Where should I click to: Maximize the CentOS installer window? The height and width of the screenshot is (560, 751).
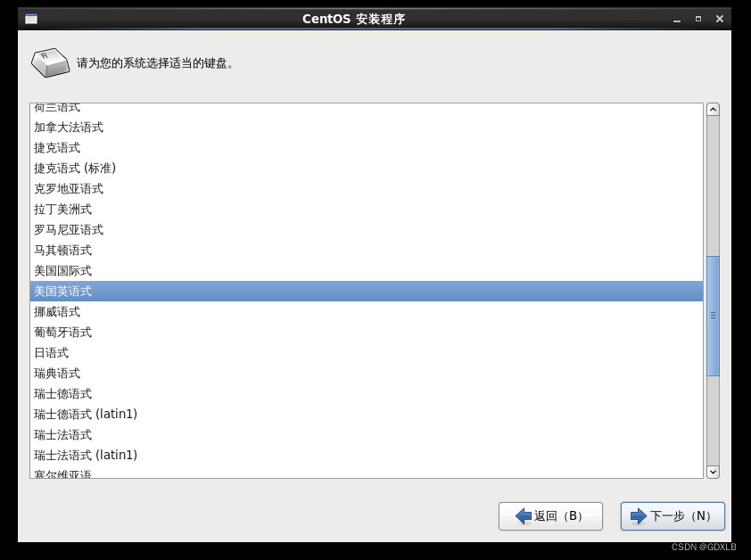[x=698, y=19]
